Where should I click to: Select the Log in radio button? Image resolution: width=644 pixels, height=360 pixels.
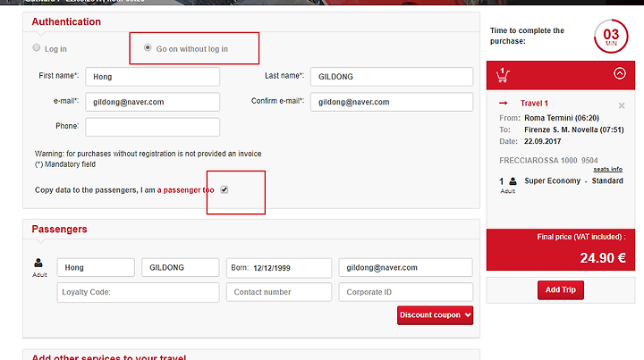coord(37,48)
